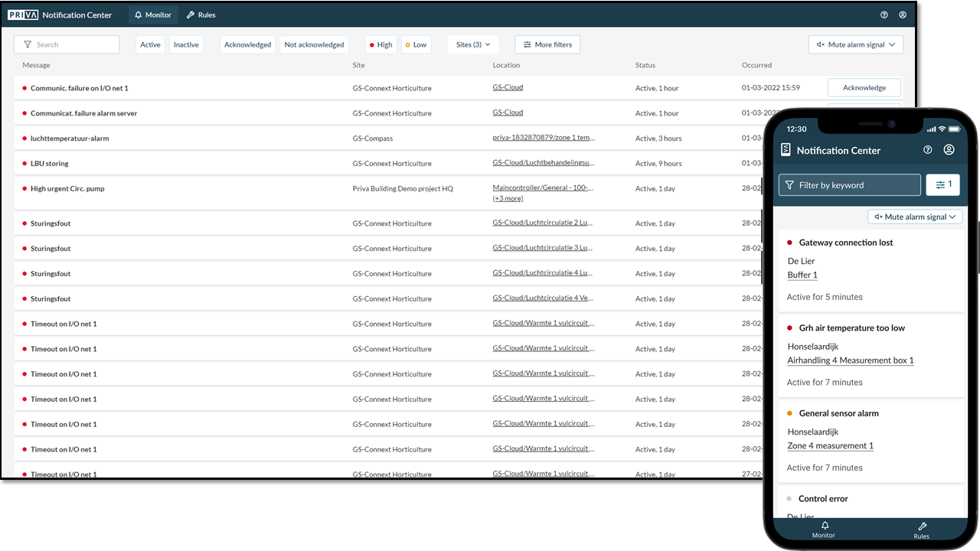Toggle the Not acknowledged filter chip

coord(314,44)
